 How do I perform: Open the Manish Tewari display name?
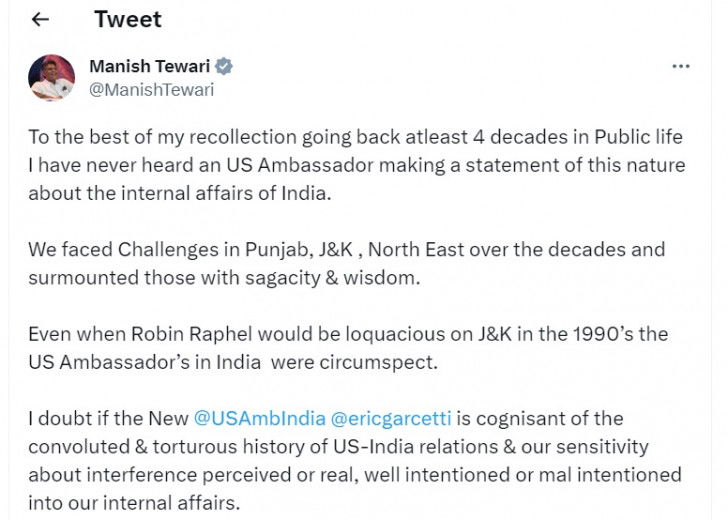point(150,67)
